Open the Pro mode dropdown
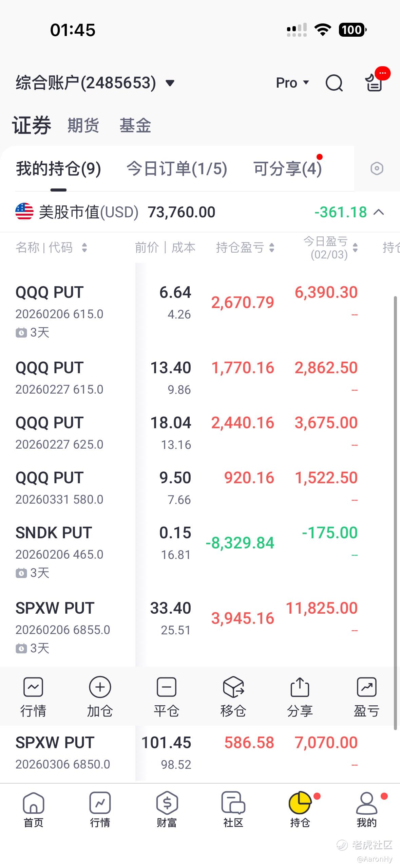Screen dimensions: 400x868 (x=292, y=83)
